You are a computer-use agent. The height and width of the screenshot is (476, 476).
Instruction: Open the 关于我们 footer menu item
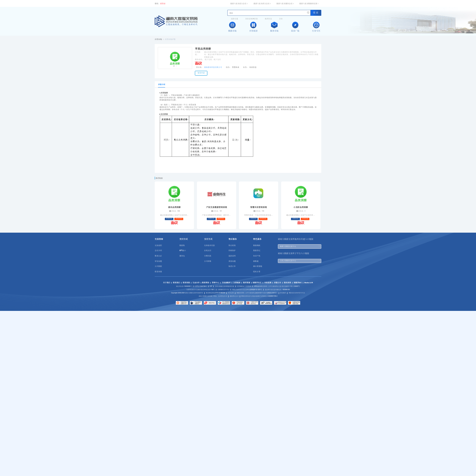click(167, 283)
